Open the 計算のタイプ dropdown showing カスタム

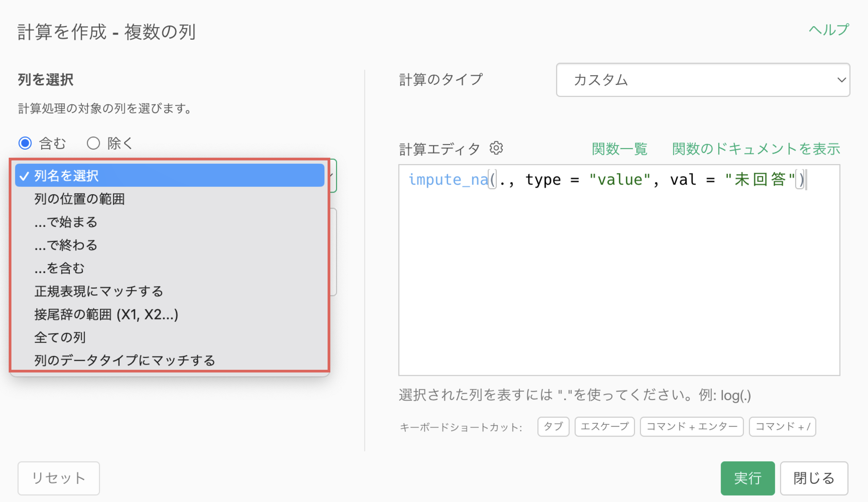[x=703, y=80]
